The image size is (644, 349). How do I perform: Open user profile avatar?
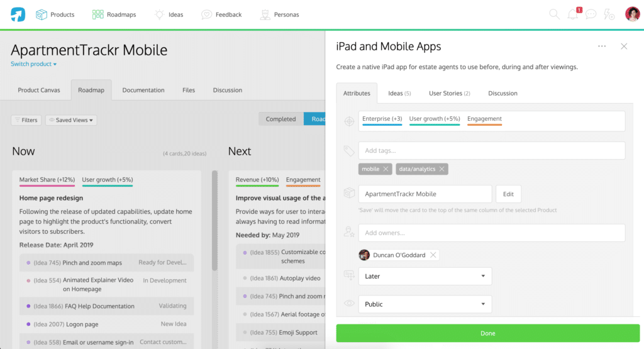633,14
